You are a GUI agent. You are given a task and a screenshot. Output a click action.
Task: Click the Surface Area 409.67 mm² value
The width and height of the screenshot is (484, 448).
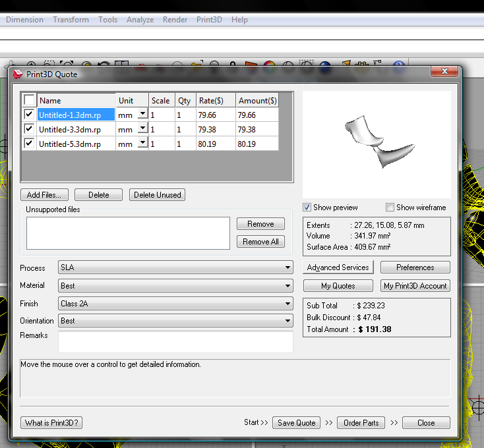(x=373, y=246)
